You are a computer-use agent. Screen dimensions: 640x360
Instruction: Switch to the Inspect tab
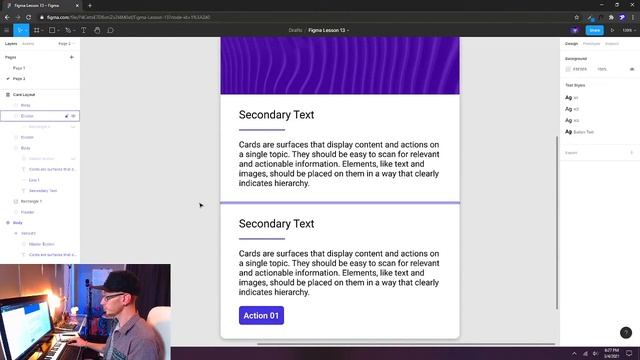(x=611, y=44)
